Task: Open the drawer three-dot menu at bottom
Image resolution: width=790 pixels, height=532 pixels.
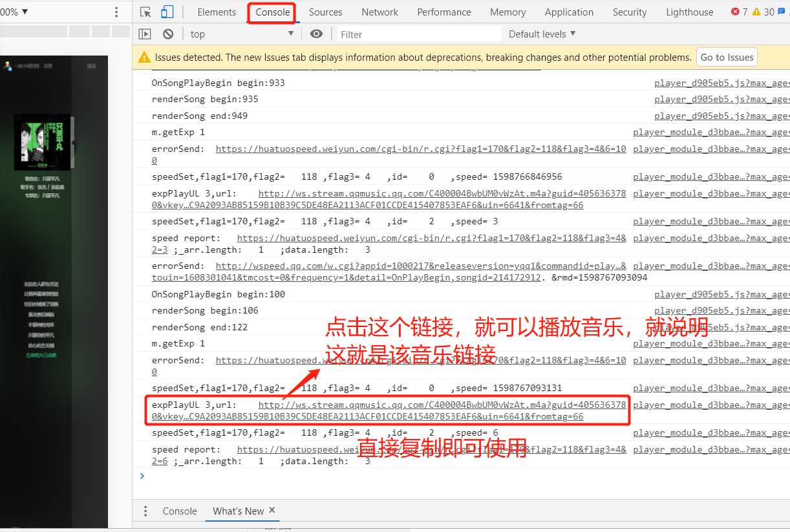Action: (x=145, y=511)
